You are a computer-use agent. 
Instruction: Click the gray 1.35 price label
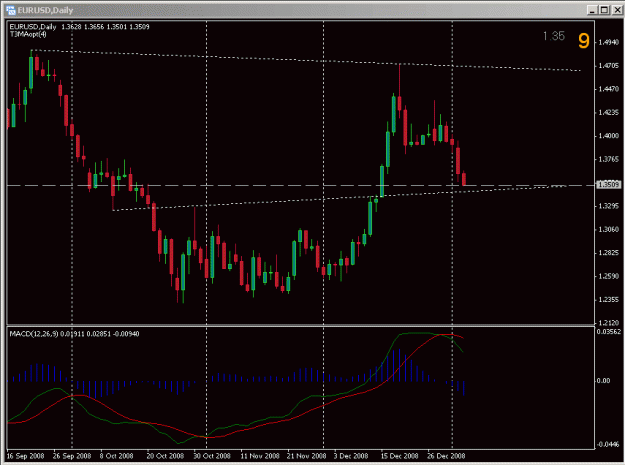(554, 36)
